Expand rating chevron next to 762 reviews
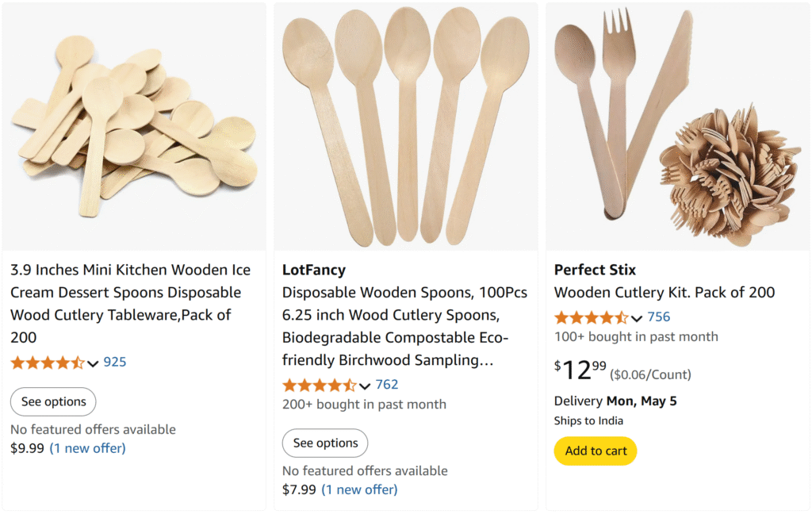Screen dimensions: 812x514 click(x=365, y=385)
